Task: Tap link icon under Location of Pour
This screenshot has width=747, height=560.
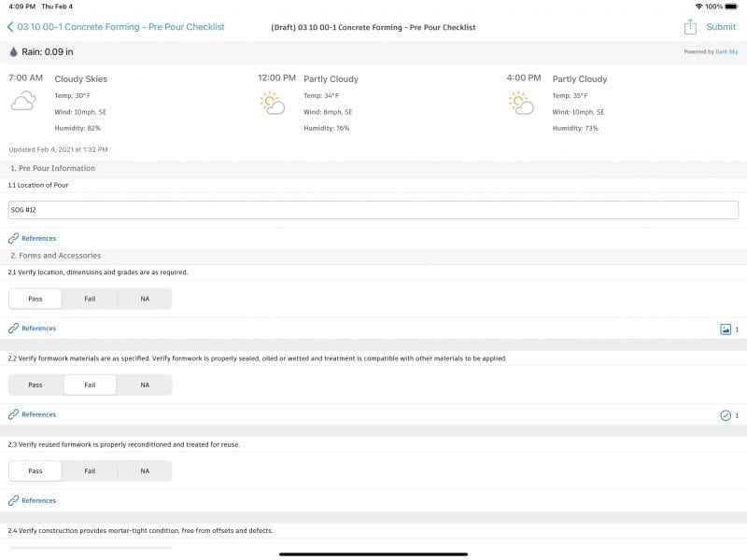Action: pyautogui.click(x=13, y=238)
